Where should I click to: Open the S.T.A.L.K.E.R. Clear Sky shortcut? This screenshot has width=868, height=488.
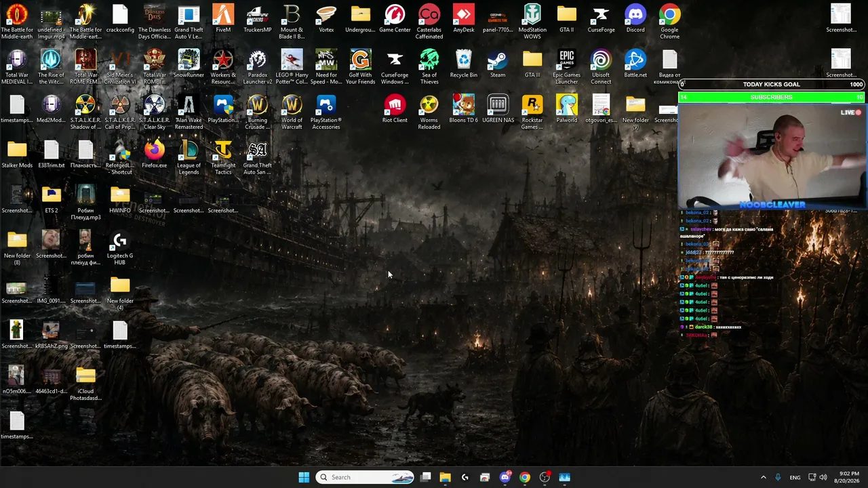pyautogui.click(x=155, y=113)
